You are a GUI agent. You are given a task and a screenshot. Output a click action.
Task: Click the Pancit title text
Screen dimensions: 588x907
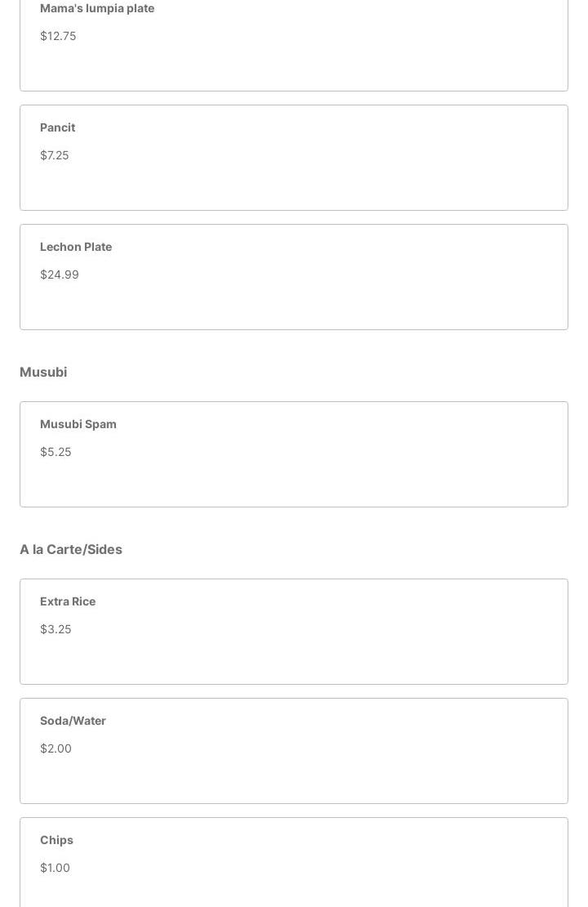click(x=57, y=127)
